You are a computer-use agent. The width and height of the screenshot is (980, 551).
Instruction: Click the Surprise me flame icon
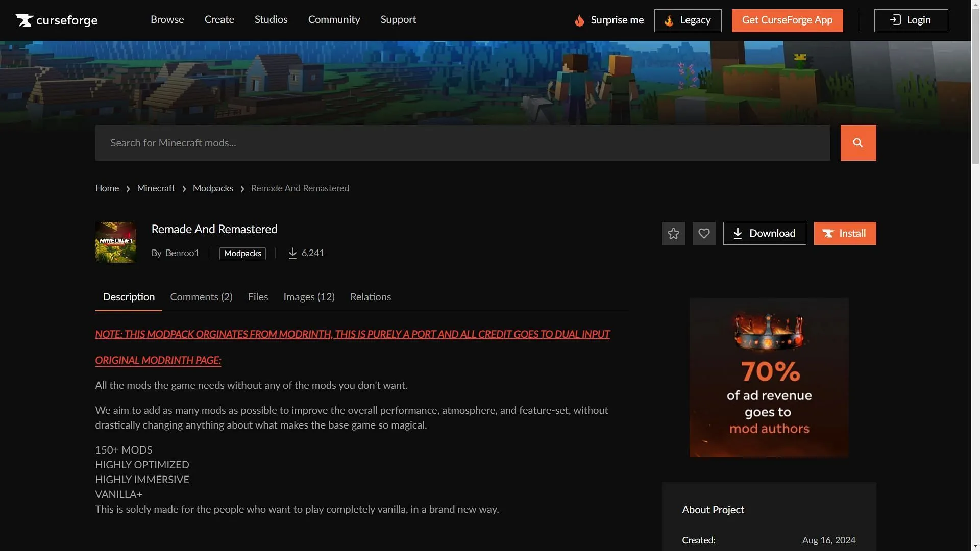coord(578,20)
